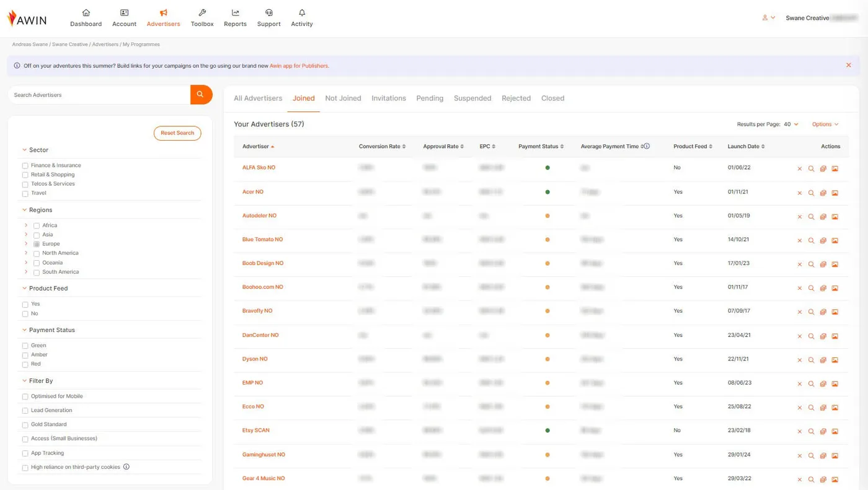
Task: Click the magnifier icon for Boohoo.com NO
Action: (811, 288)
